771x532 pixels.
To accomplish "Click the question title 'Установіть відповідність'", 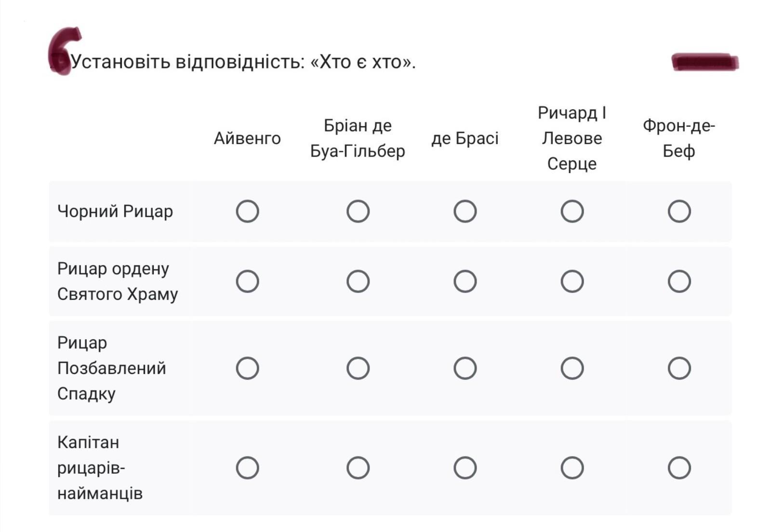I will [x=243, y=62].
